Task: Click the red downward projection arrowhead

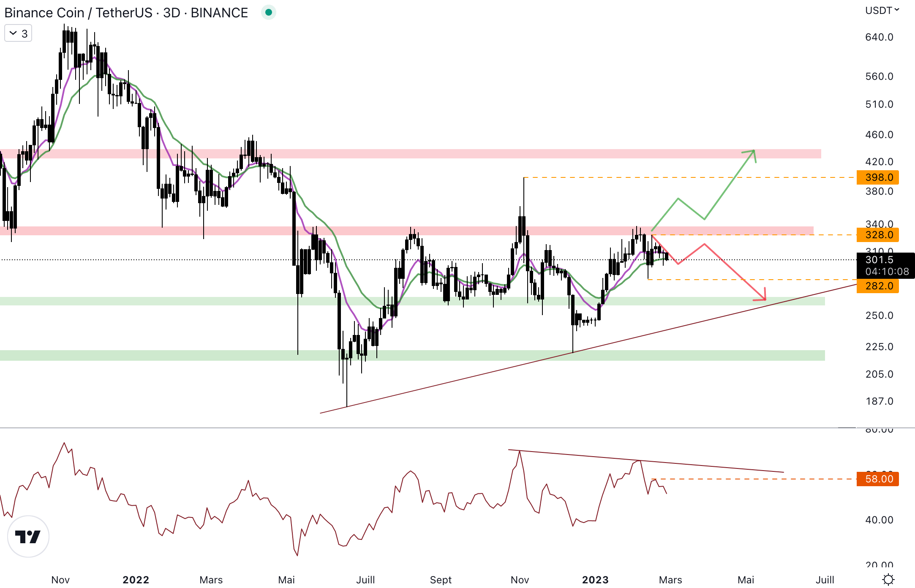Action: pos(763,297)
